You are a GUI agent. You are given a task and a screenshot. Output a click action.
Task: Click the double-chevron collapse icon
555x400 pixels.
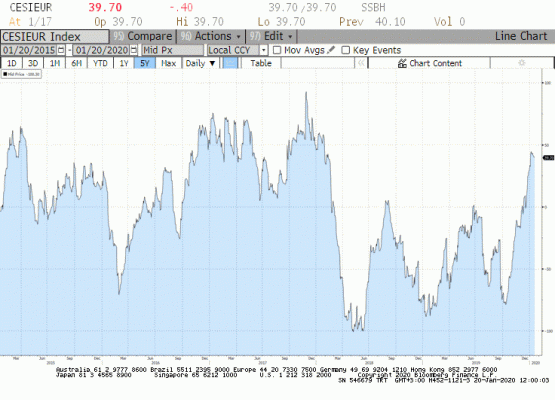coord(361,63)
